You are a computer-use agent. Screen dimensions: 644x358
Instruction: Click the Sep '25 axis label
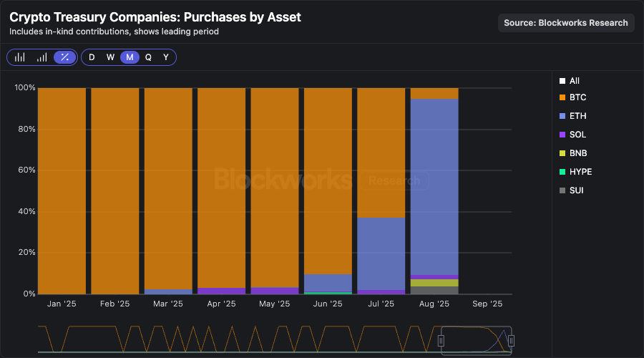pos(487,304)
